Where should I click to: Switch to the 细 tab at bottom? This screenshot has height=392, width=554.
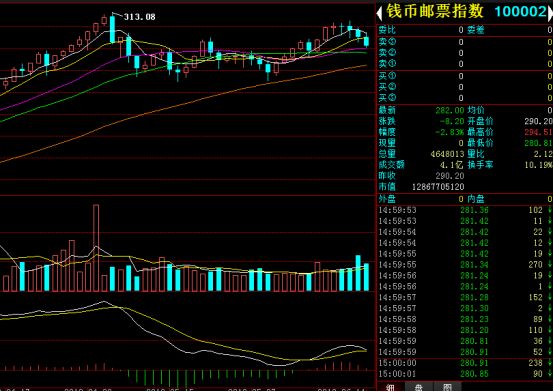point(390,387)
